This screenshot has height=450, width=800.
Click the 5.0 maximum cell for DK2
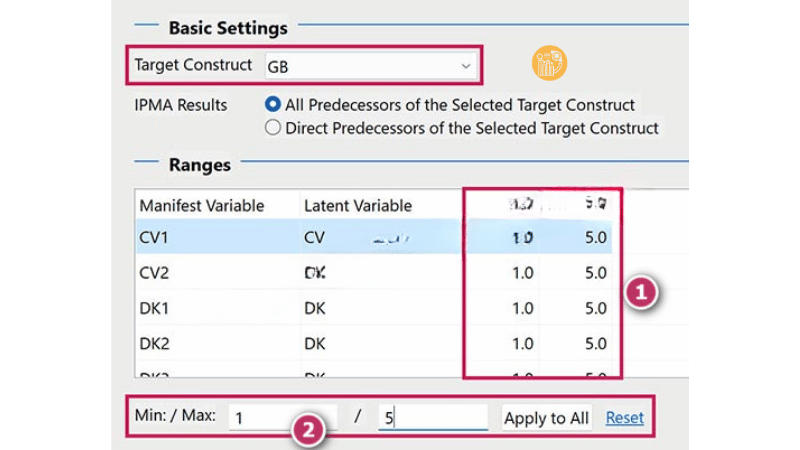pos(596,343)
